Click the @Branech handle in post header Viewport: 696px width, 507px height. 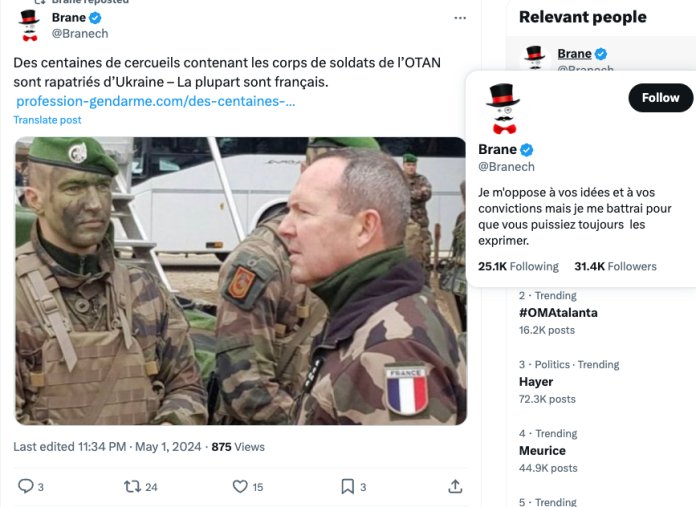80,34
